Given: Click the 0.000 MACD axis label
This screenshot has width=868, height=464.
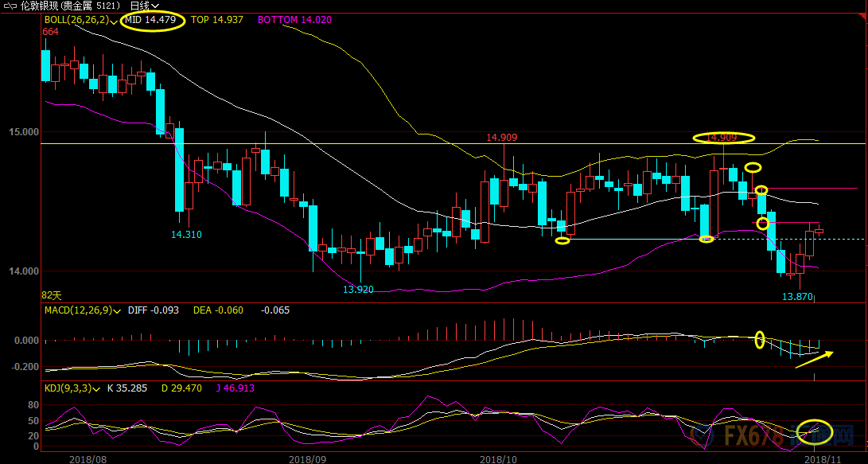Looking at the screenshot, I should click(26, 341).
